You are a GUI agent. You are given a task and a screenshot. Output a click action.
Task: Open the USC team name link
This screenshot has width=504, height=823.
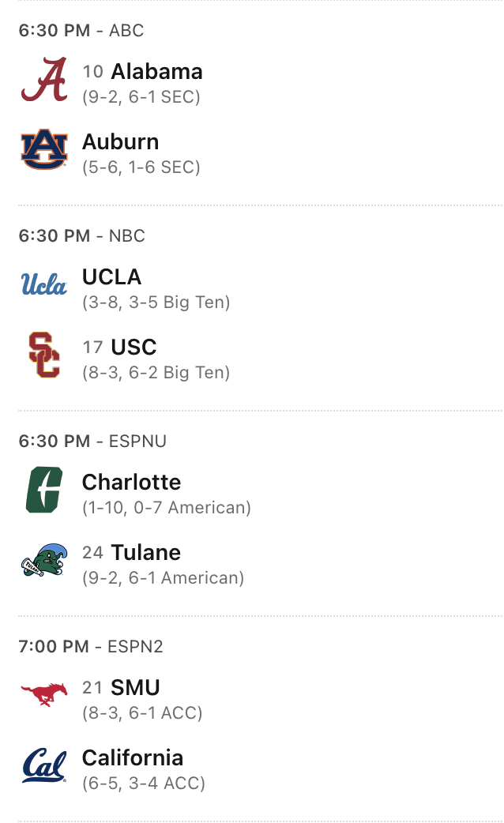[x=134, y=348]
